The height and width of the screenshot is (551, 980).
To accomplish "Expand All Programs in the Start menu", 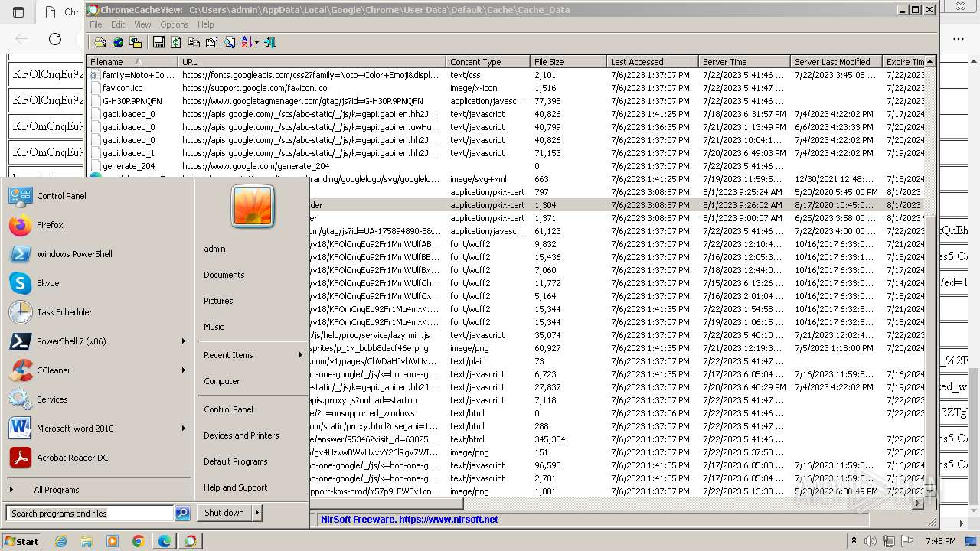I will click(97, 490).
